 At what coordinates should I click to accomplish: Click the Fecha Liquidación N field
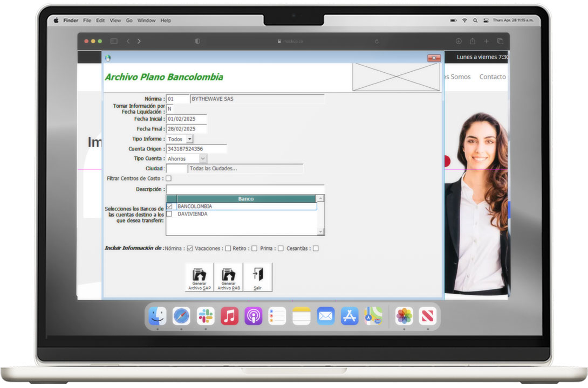pyautogui.click(x=170, y=109)
